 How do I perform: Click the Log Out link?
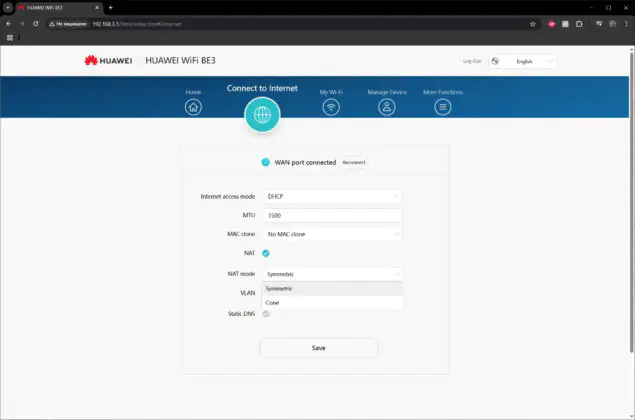point(472,61)
